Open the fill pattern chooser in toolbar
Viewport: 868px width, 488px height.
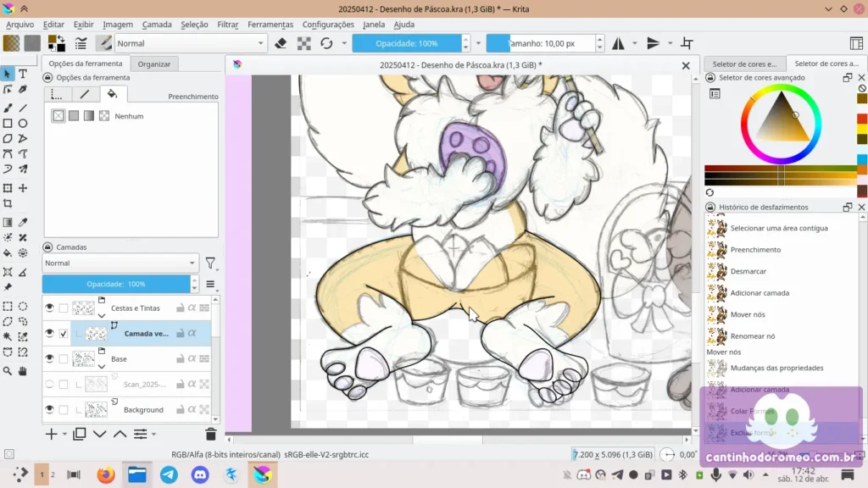32,43
